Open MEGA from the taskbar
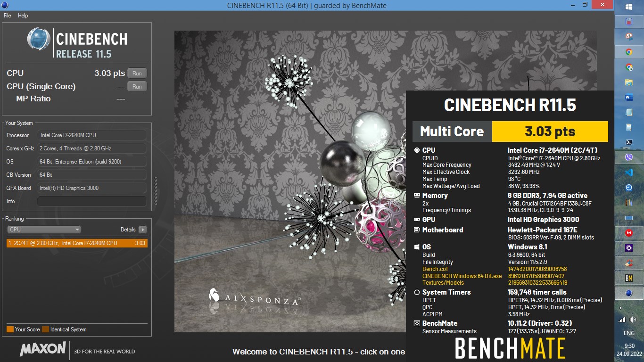 point(628,233)
